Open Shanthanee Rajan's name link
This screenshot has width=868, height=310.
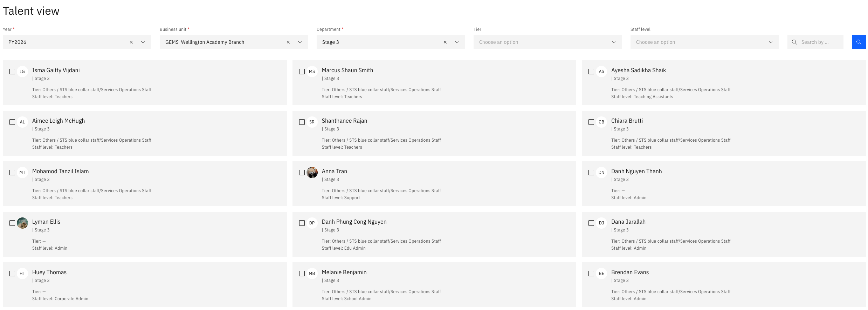click(x=344, y=121)
